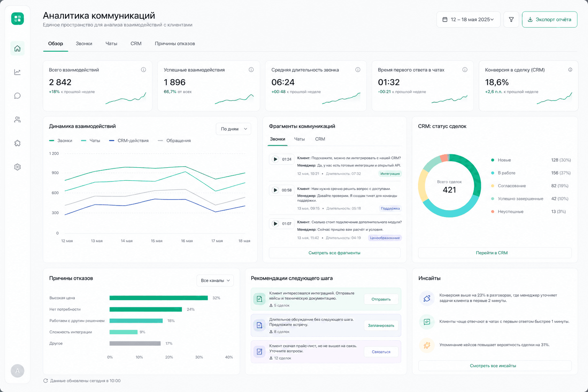Click the Экспорт отчёта button
588x392 pixels.
tap(549, 20)
